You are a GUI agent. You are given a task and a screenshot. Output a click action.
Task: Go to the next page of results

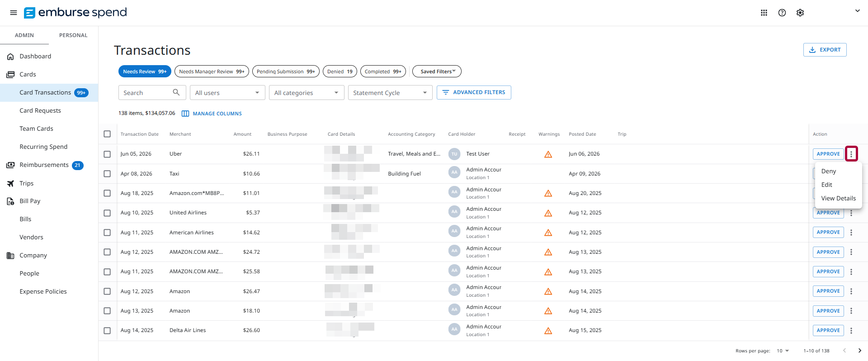point(859,351)
